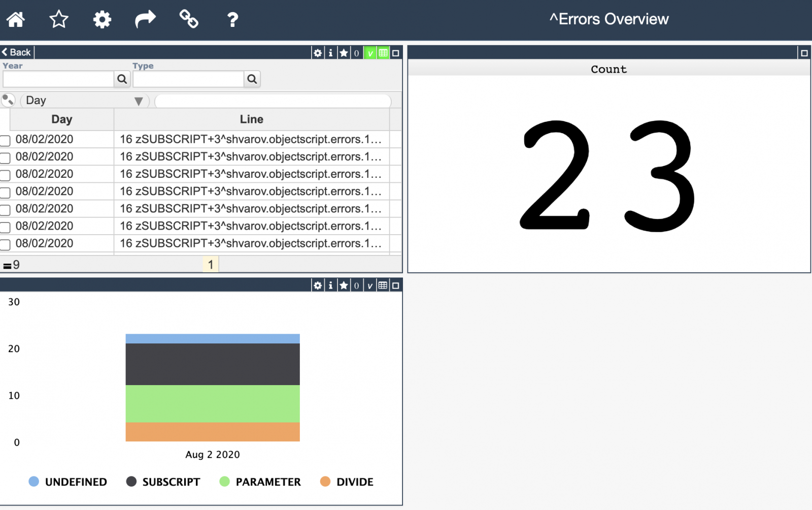Maximize the Count widget
This screenshot has width=812, height=510.
point(804,53)
